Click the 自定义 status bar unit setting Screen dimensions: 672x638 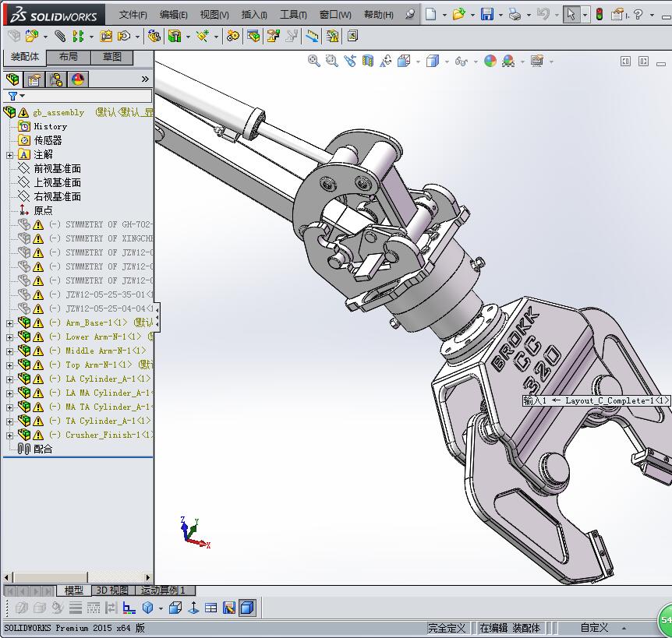[594, 628]
